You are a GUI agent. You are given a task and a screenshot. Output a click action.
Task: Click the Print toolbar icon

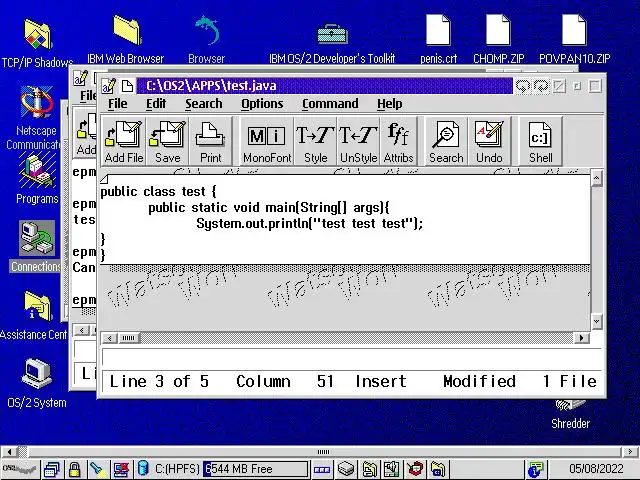pyautogui.click(x=210, y=141)
